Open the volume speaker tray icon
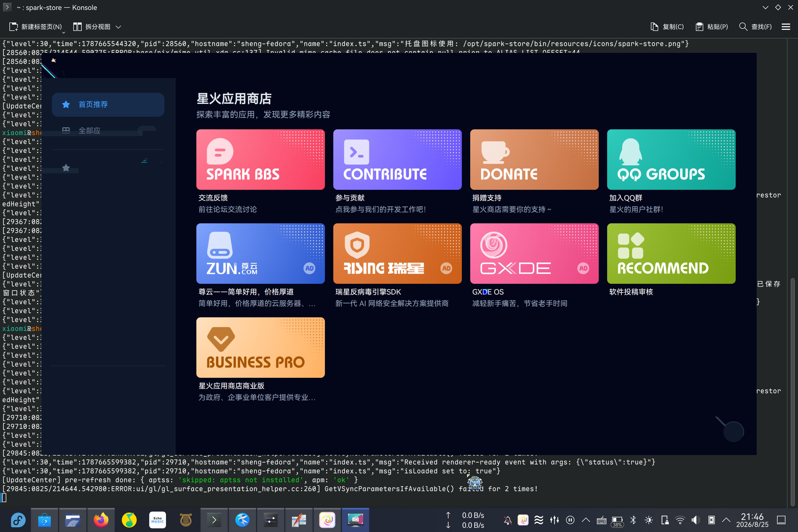Image resolution: width=798 pixels, height=532 pixels. click(696, 520)
